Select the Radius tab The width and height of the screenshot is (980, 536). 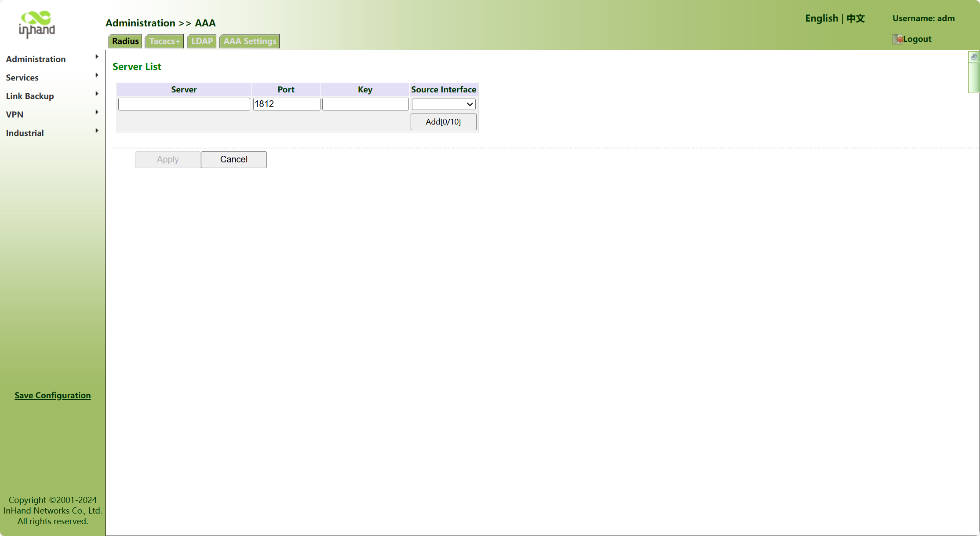pos(125,41)
